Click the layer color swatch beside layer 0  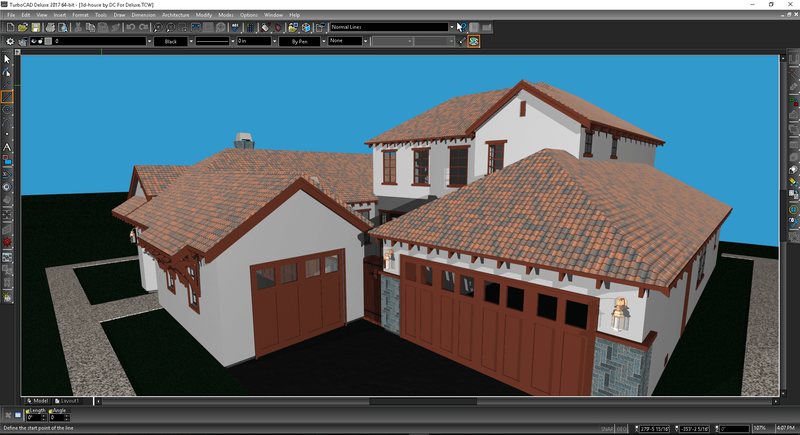[x=48, y=41]
